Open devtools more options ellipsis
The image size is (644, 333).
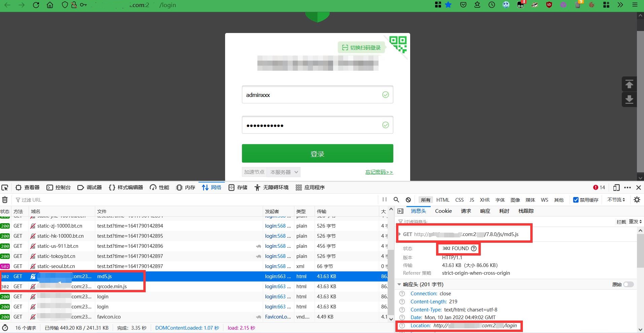[628, 188]
